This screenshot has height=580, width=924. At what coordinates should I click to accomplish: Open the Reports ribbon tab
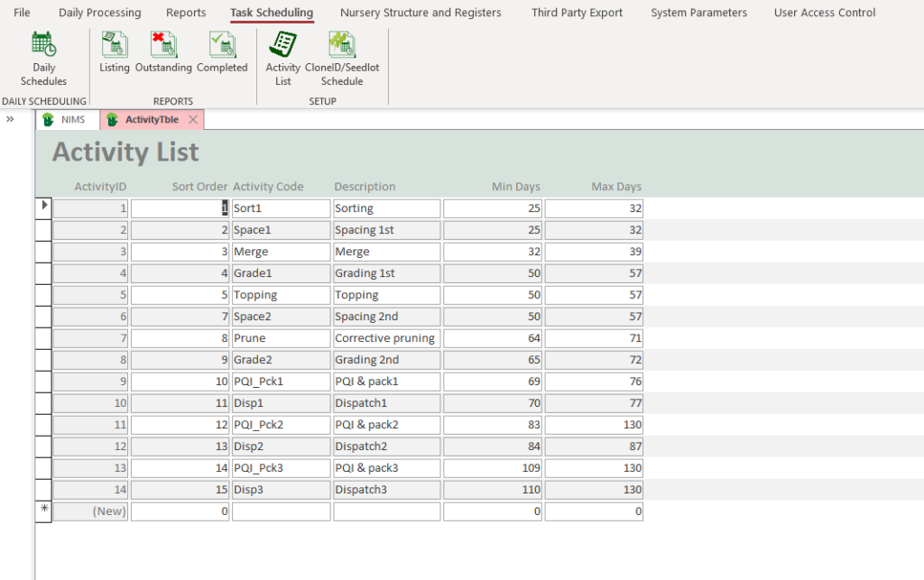click(x=186, y=13)
